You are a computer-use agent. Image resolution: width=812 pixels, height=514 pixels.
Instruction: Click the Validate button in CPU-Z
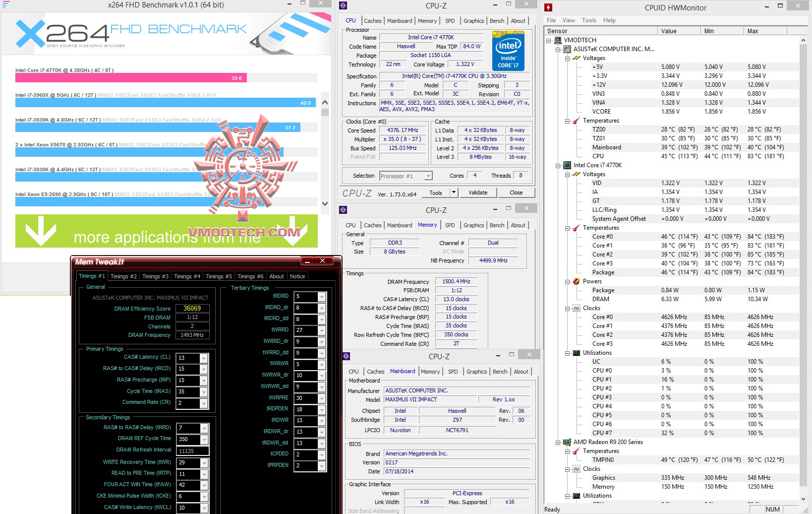478,193
